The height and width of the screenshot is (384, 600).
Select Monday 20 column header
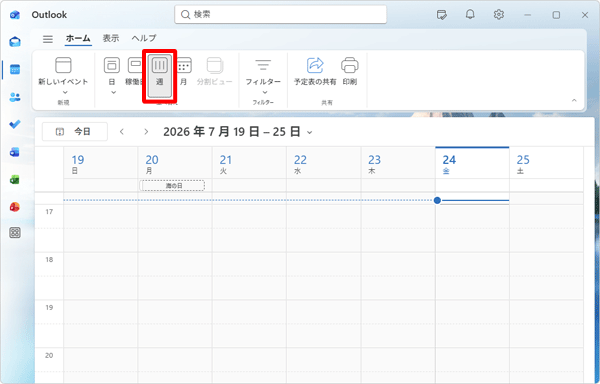click(175, 163)
